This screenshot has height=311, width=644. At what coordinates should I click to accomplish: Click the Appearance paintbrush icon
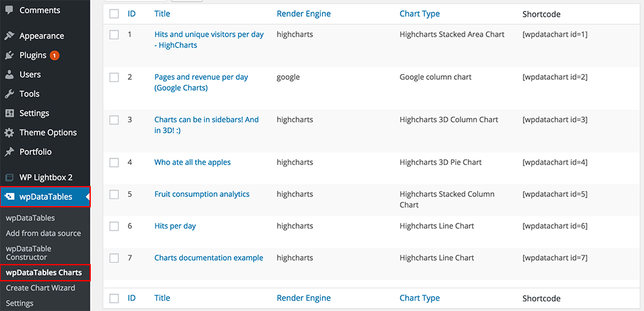coord(9,36)
